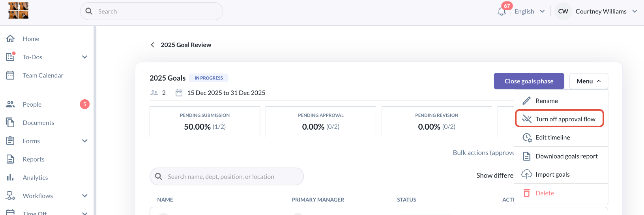The width and height of the screenshot is (644, 215).
Task: Click the NAME column header
Action: 165,200
